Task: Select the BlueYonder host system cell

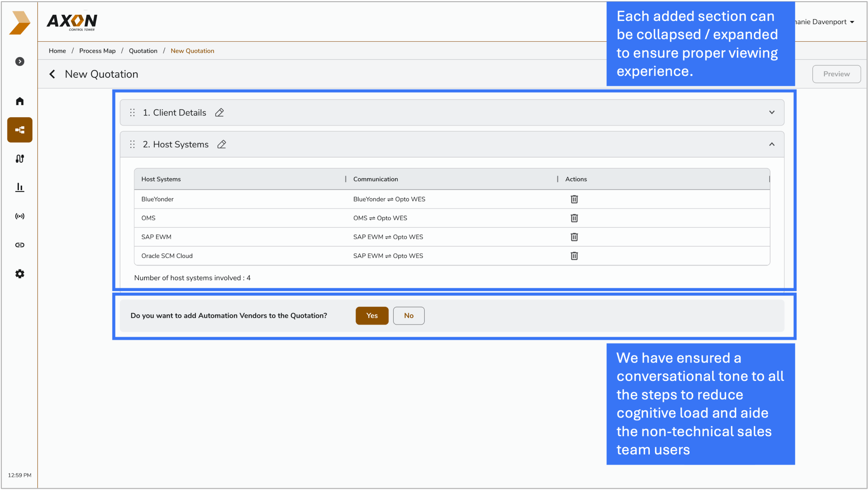Action: coord(157,199)
